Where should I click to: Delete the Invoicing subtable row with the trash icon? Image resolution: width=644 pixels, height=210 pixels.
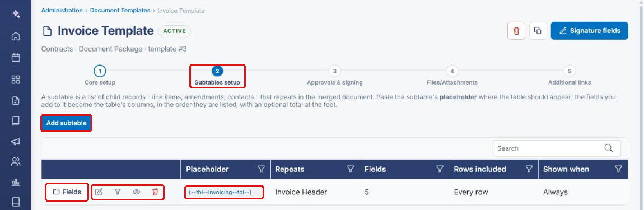[155, 192]
